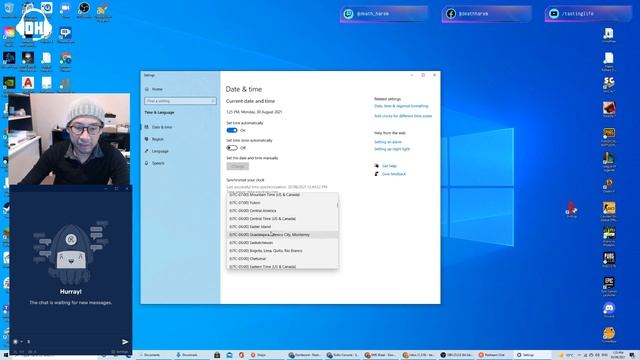Open the Discord desktop shortcut
Image resolution: width=640 pixels, height=360 pixels.
(609, 309)
